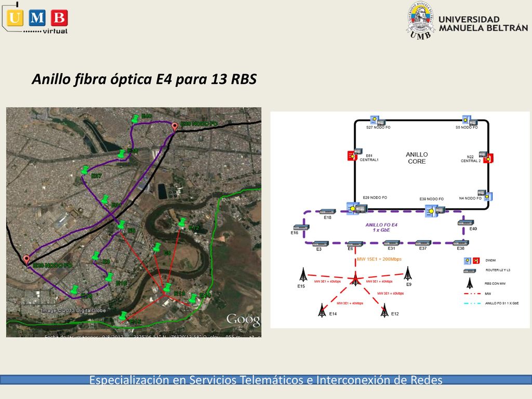Click the green E15 pin on the satellite map
532x399 pixels.
click(123, 316)
